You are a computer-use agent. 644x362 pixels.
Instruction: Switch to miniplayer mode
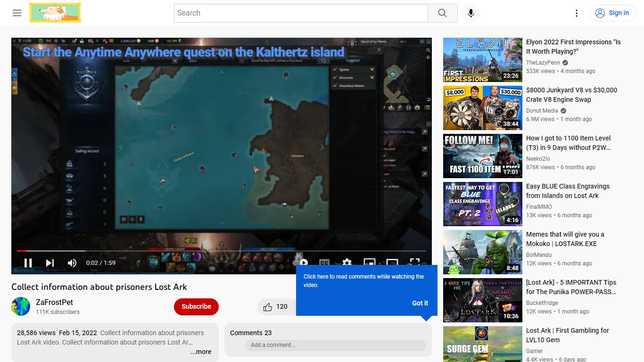(x=370, y=263)
